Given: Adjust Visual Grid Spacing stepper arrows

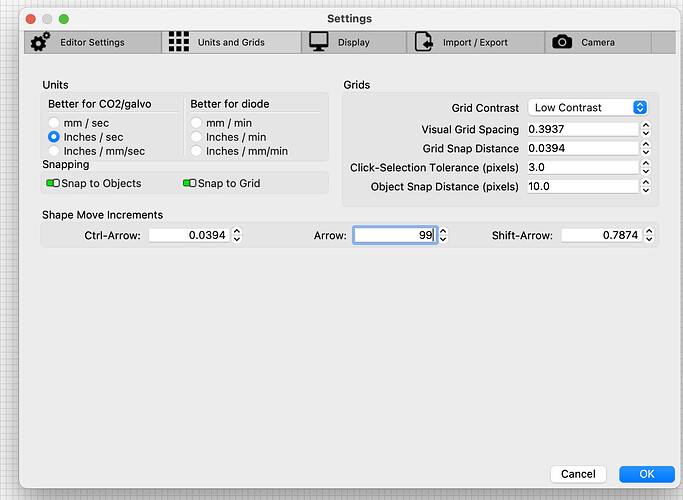Looking at the screenshot, I should 646,129.
